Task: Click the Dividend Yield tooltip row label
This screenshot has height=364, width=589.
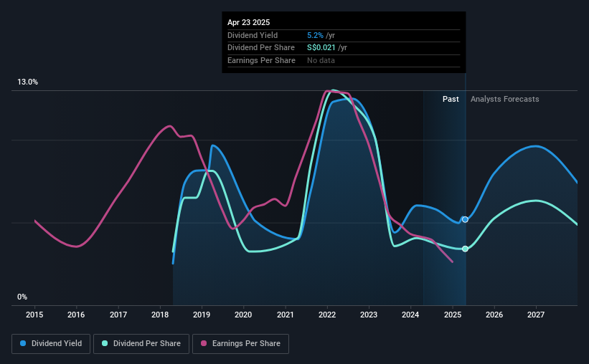Action: click(x=253, y=35)
